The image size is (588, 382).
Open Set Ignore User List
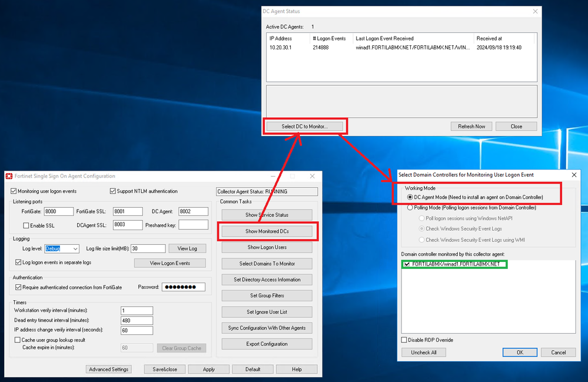coord(267,312)
